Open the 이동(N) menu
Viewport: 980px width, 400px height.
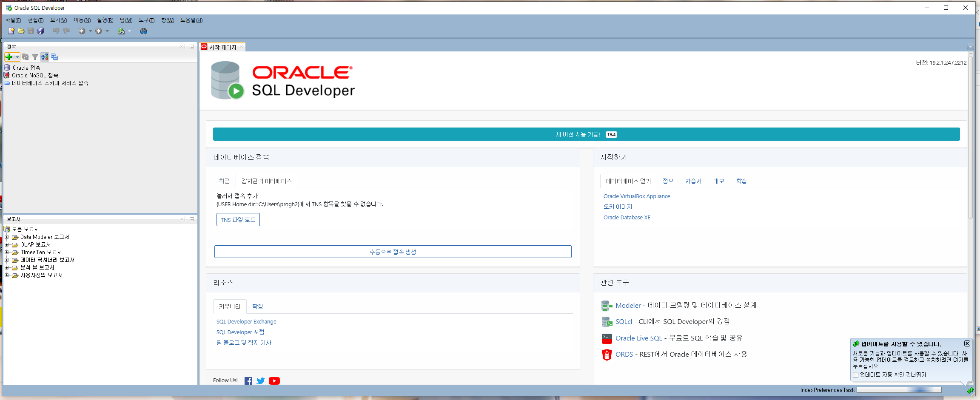point(82,20)
